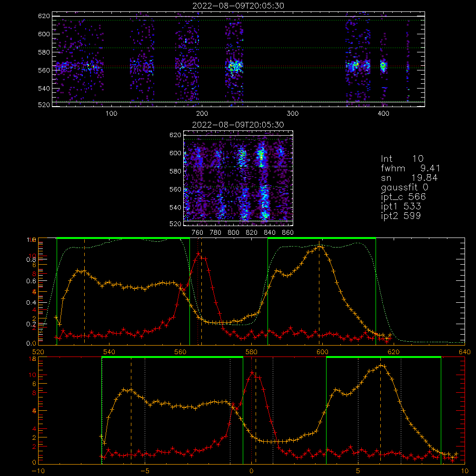Click the 'Int 10' readout text
Screen dimensions: 476x476
(402, 159)
